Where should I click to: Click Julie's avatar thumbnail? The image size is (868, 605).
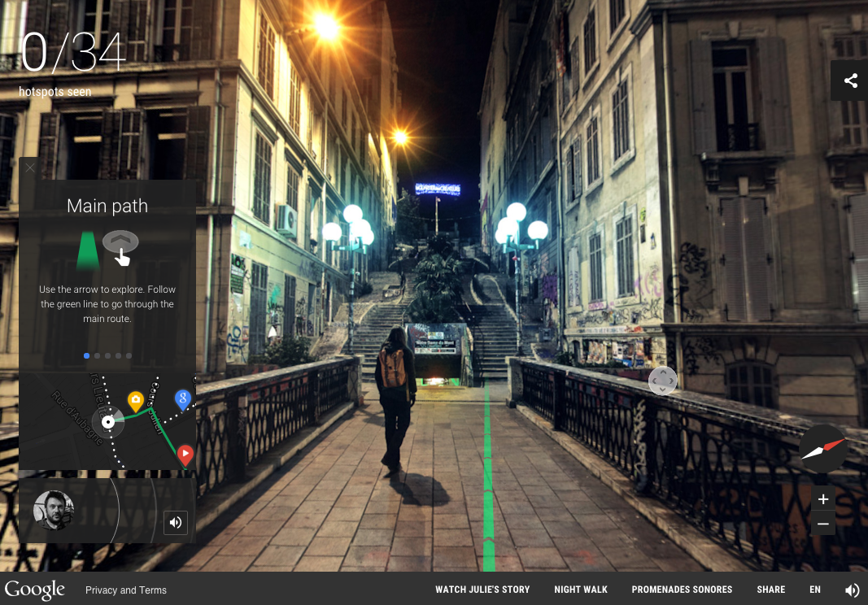pyautogui.click(x=54, y=510)
